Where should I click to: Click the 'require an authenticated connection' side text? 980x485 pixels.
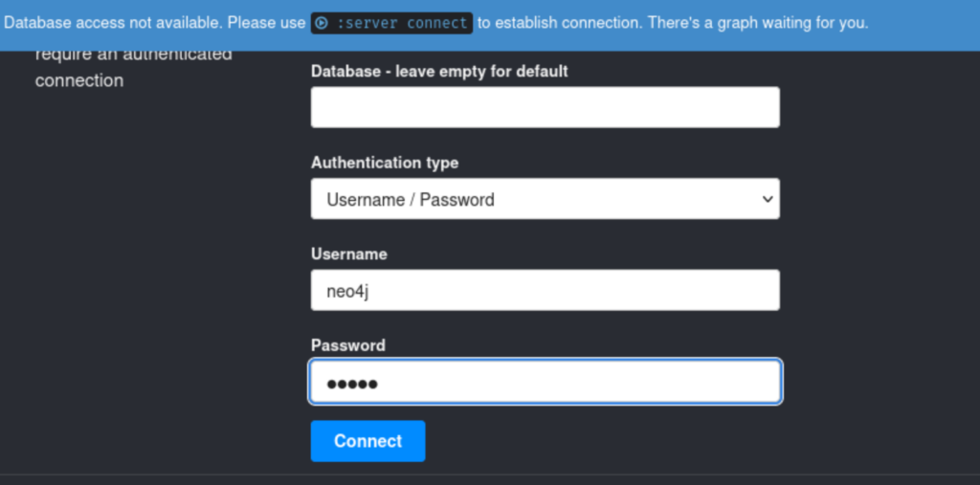click(134, 68)
